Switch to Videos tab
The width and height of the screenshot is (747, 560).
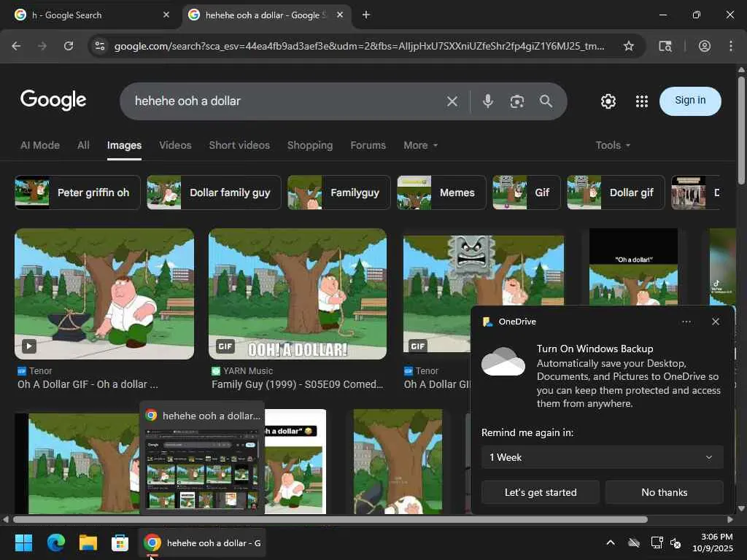[x=175, y=145]
